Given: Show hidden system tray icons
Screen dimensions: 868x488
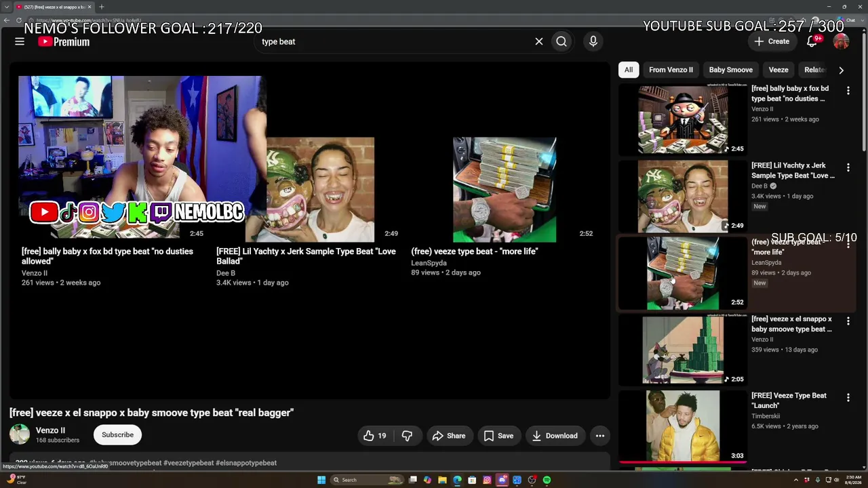Looking at the screenshot, I should coord(797,480).
